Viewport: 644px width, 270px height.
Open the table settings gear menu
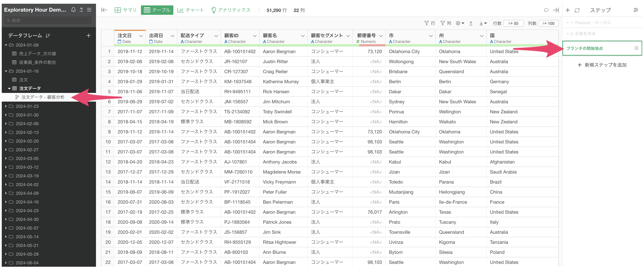tap(460, 23)
